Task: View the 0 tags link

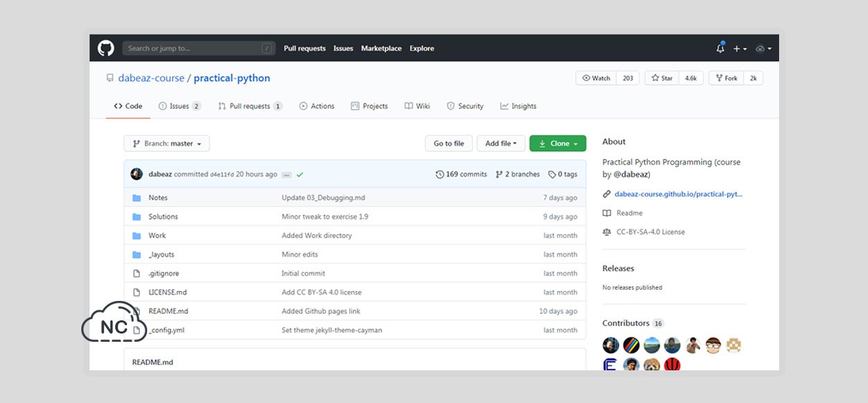Action: pyautogui.click(x=562, y=174)
